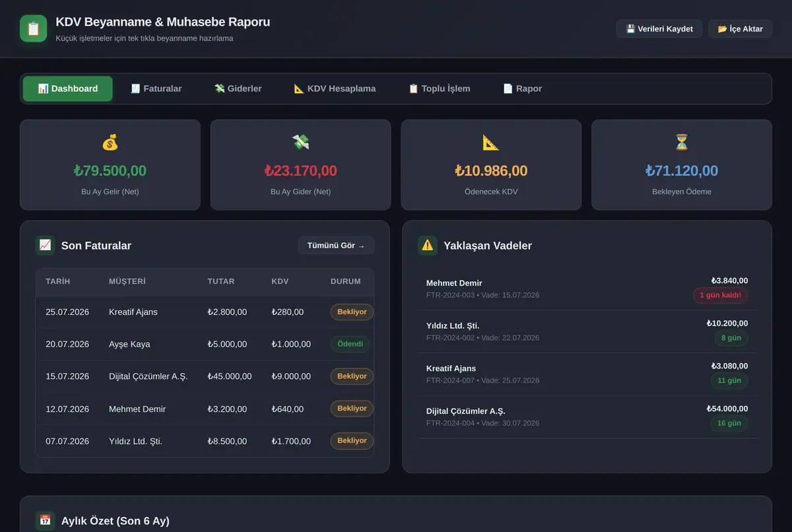
Task: Click the chart icon beside Son Faturalar
Action: 45,246
